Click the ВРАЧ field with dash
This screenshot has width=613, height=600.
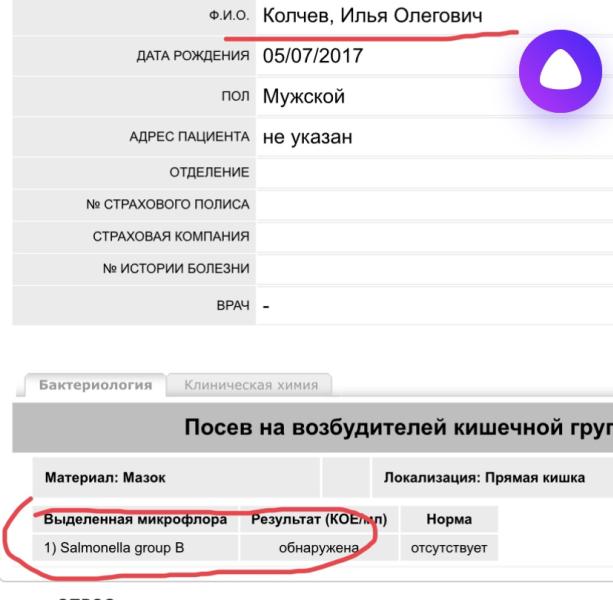coord(434,305)
